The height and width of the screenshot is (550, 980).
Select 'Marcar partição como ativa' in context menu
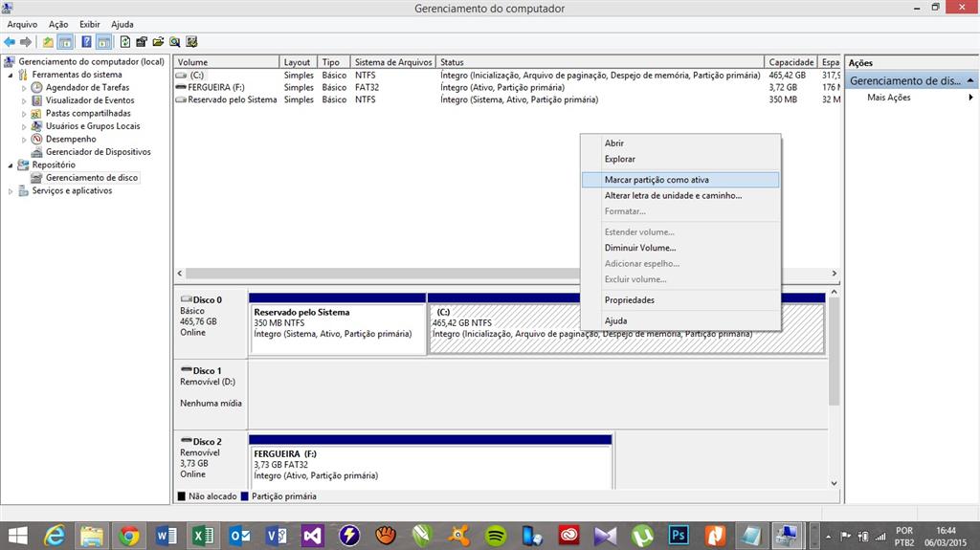tap(657, 179)
